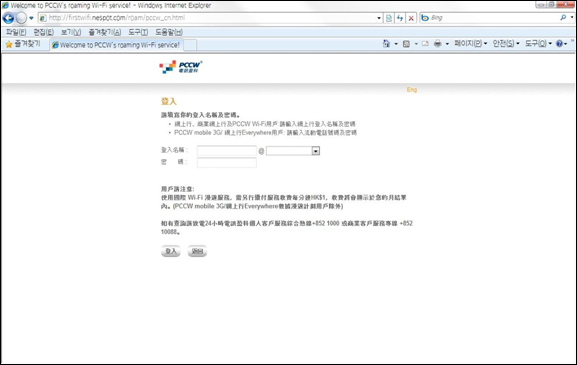577x365 pixels.
Task: Open the 도구(T) menu in menu bar
Action: pyautogui.click(x=138, y=32)
